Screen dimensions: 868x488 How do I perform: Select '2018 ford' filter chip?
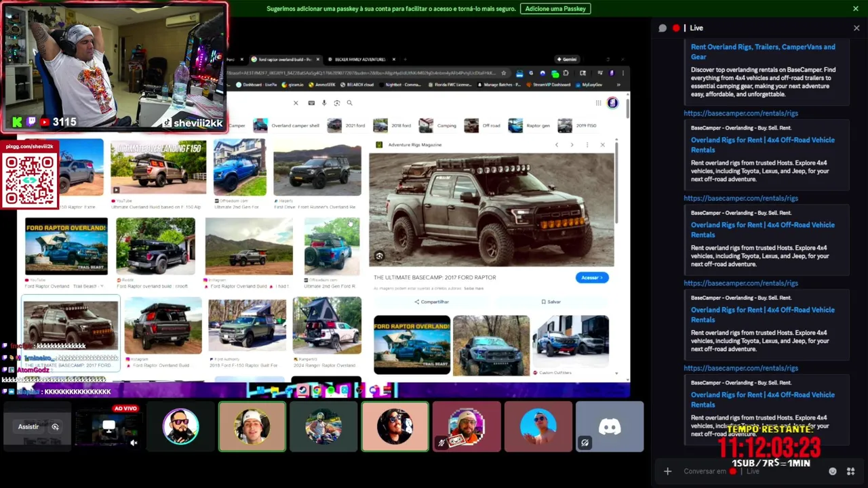click(x=392, y=125)
